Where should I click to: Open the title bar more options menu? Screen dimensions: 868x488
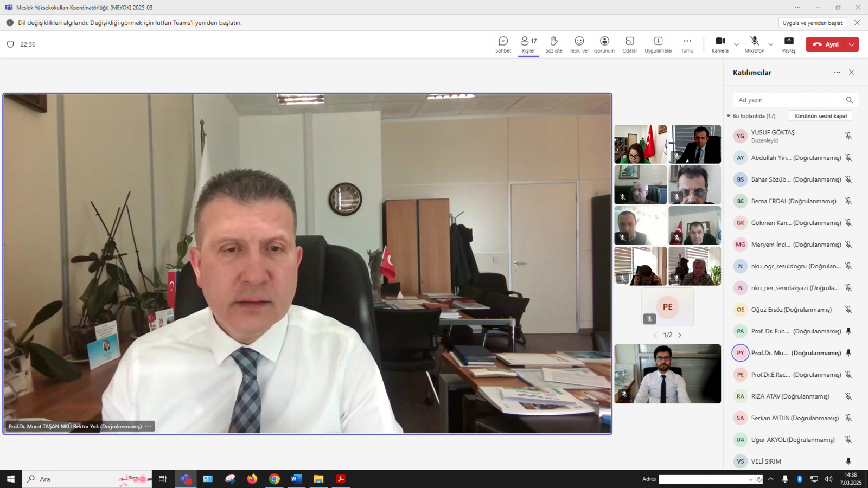tap(797, 7)
